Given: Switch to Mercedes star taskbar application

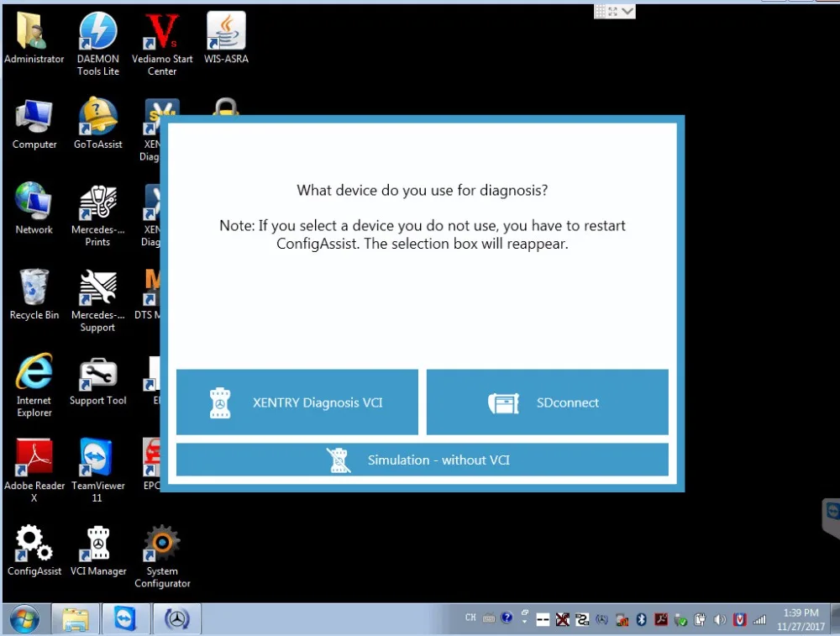Looking at the screenshot, I should tap(176, 619).
